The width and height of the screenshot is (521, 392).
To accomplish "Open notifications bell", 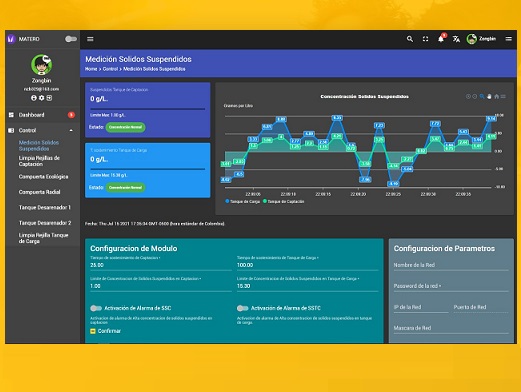I will (x=441, y=39).
